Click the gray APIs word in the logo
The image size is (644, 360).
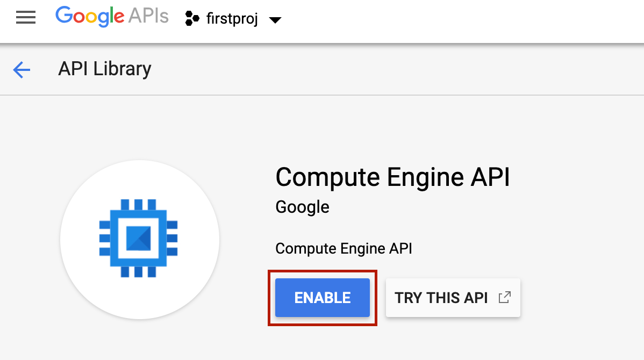[148, 16]
